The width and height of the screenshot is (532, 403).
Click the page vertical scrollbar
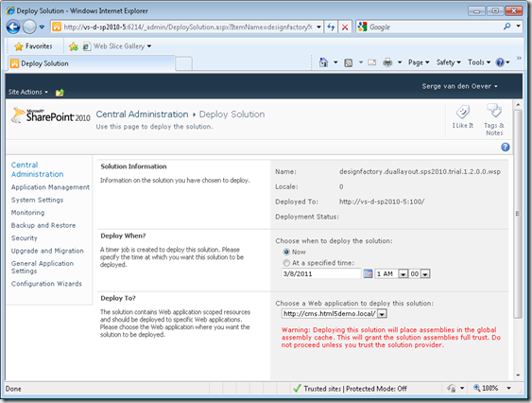click(518, 214)
